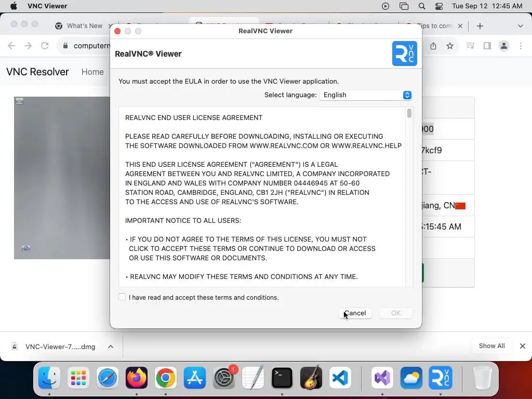
Task: Click Show All downloads
Action: coord(491,345)
